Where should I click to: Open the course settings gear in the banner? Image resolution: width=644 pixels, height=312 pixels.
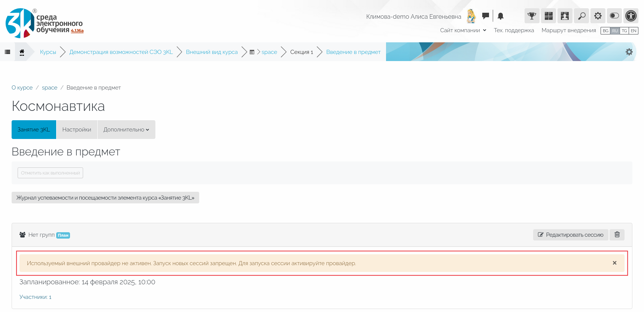629,52
